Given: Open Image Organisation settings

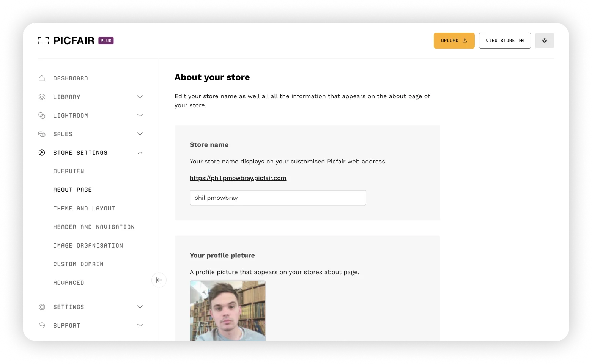Looking at the screenshot, I should coord(88,246).
